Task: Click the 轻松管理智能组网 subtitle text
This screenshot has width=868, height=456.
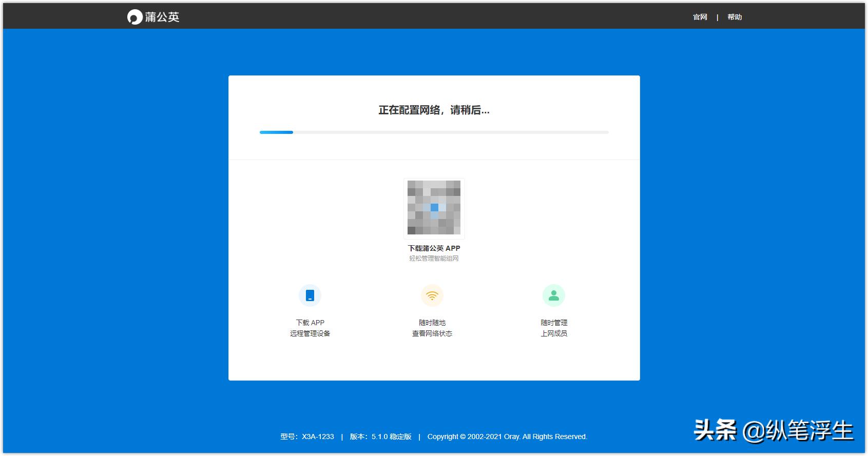Action: (x=434, y=259)
